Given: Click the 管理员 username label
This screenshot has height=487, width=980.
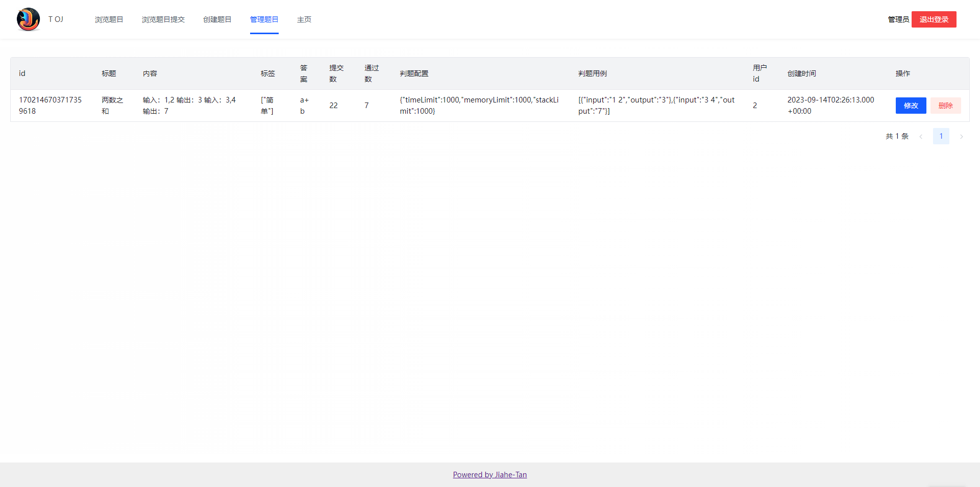Looking at the screenshot, I should point(898,19).
